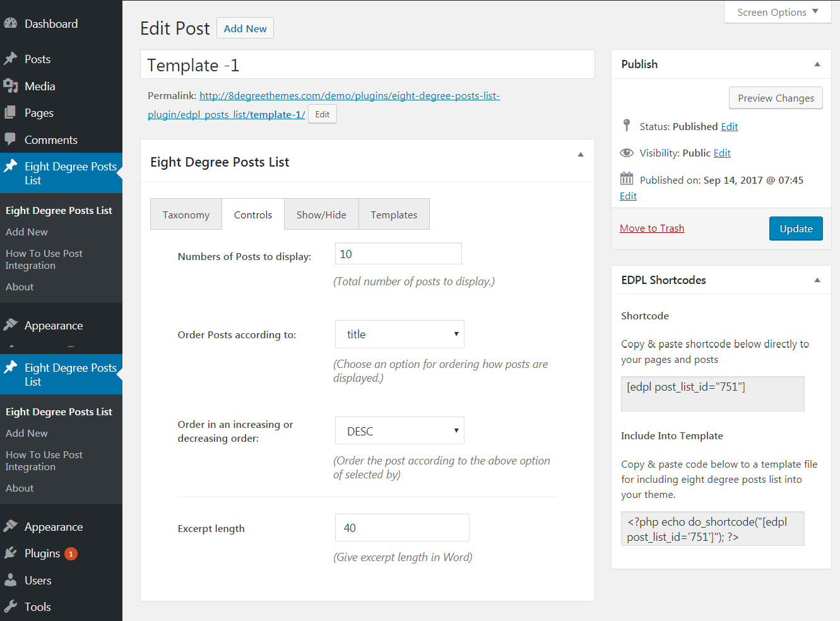Viewport: 840px width, 621px height.
Task: Click the Preview Changes button
Action: (776, 98)
